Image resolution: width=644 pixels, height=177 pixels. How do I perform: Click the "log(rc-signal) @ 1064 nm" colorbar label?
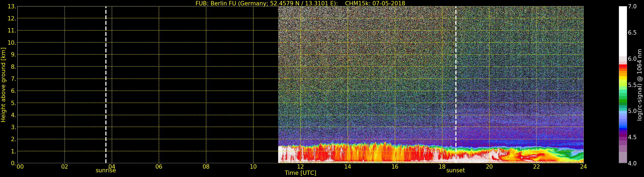(640, 85)
